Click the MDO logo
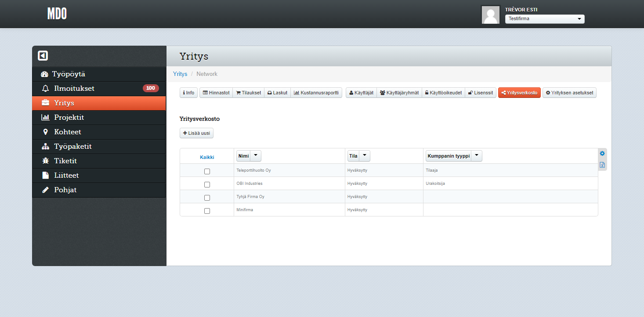This screenshot has width=644, height=317. (x=57, y=14)
